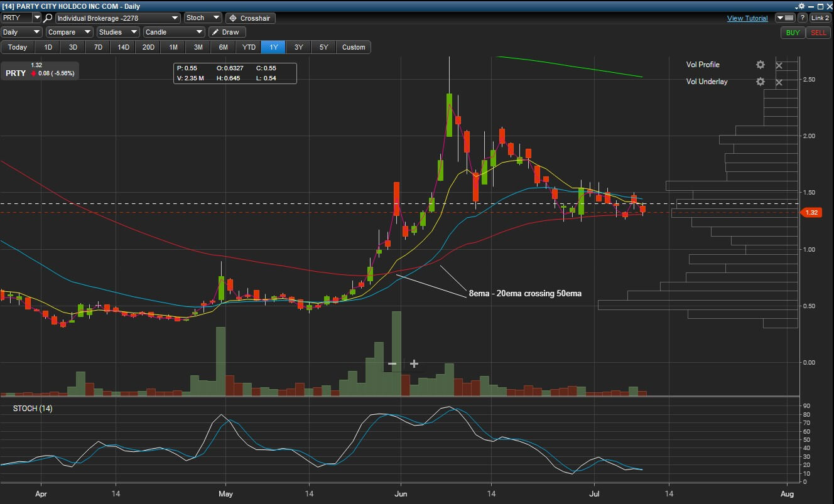Viewport: 834px width, 504px height.
Task: Open the Studies dropdown
Action: (117, 32)
